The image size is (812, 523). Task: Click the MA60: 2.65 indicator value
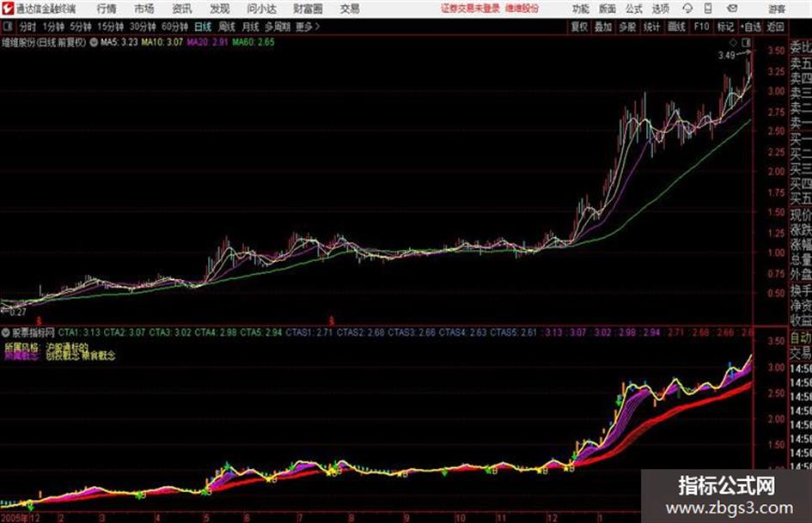coord(253,42)
